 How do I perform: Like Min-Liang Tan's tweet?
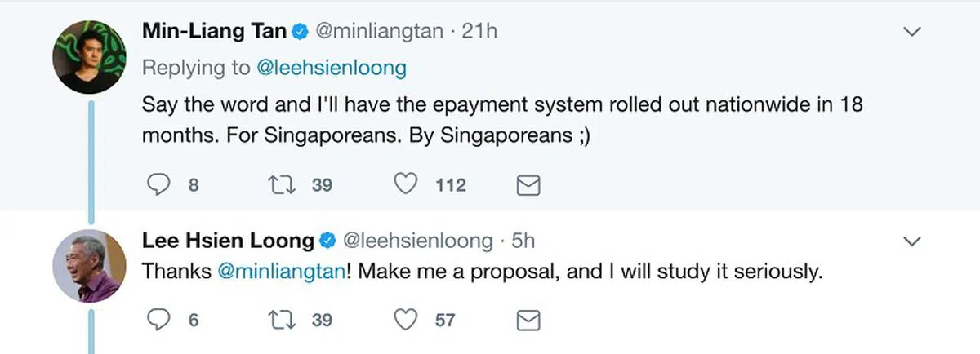coord(406,185)
